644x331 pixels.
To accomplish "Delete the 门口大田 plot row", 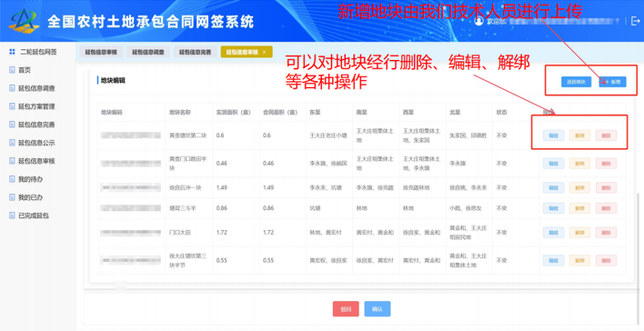I will [606, 233].
